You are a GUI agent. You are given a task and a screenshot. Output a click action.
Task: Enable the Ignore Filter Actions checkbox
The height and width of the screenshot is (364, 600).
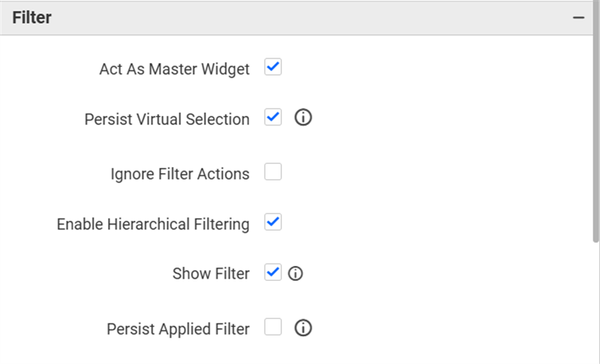point(273,173)
